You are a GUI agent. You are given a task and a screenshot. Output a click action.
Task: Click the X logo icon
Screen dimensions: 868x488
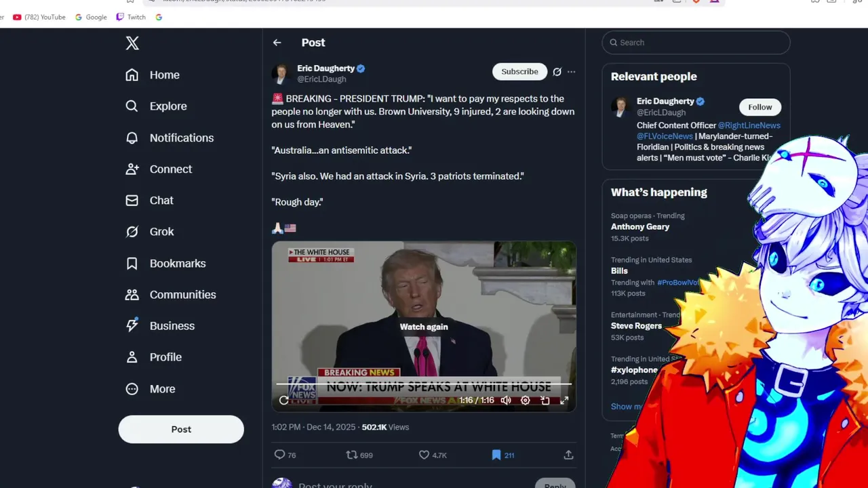[x=132, y=43]
